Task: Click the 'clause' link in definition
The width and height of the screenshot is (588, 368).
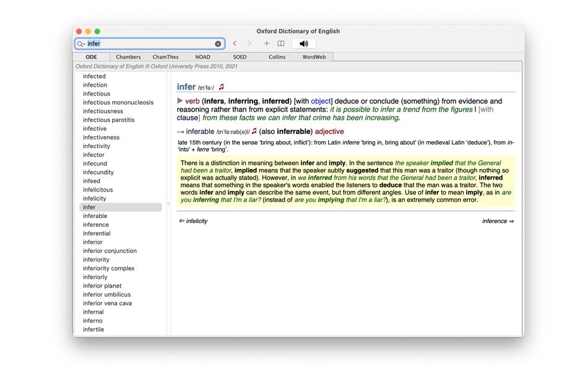Action: pos(187,118)
